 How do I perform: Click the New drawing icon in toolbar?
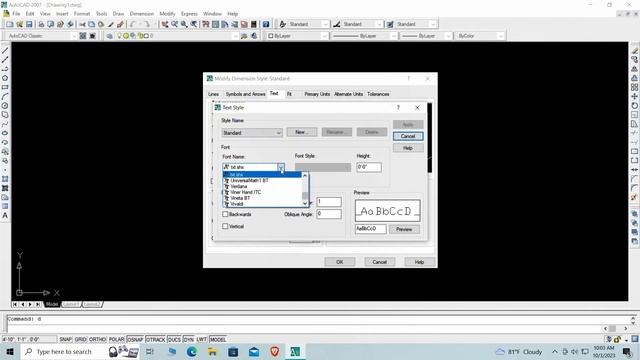10,24
